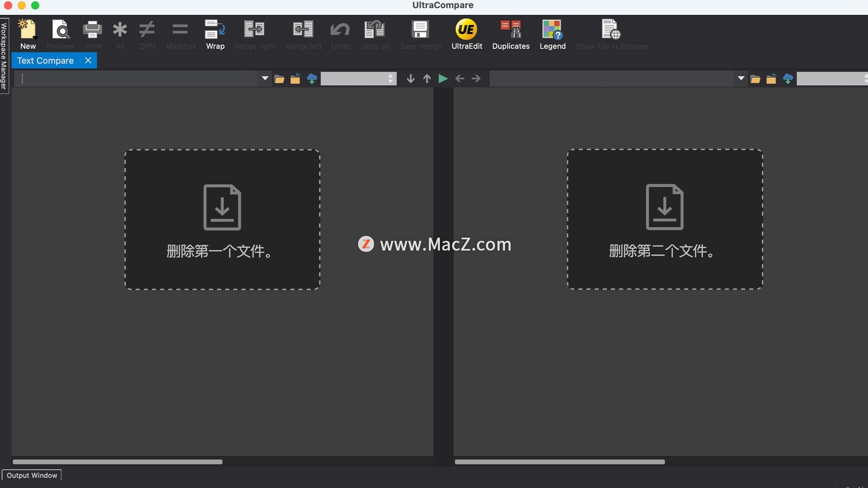Go to previous difference with the up arrow

click(427, 79)
